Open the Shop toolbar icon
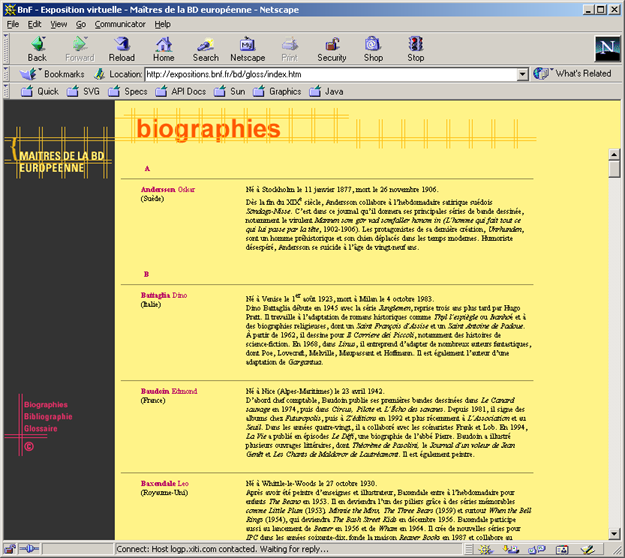The width and height of the screenshot is (625, 558). pos(373,43)
